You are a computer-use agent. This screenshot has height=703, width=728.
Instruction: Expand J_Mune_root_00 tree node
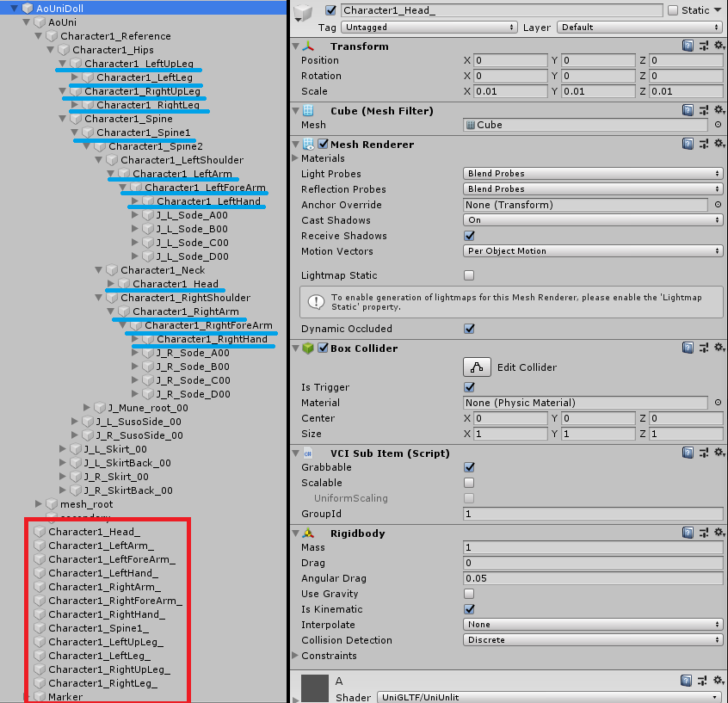pos(87,407)
